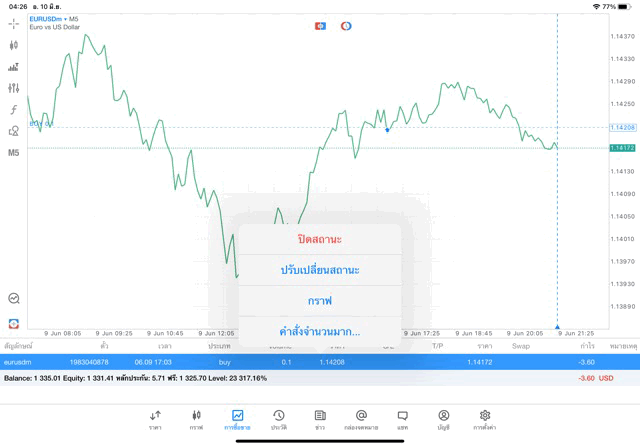Select ปิดสถานะ (close position) in menu
Viewport: 640px width, 447px height.
(320, 240)
